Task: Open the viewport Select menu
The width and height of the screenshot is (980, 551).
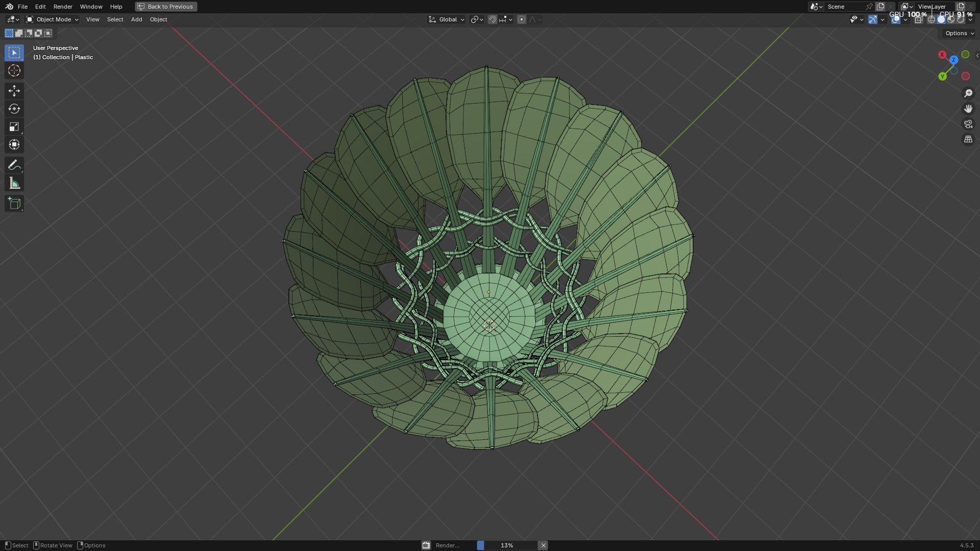Action: pos(115,19)
